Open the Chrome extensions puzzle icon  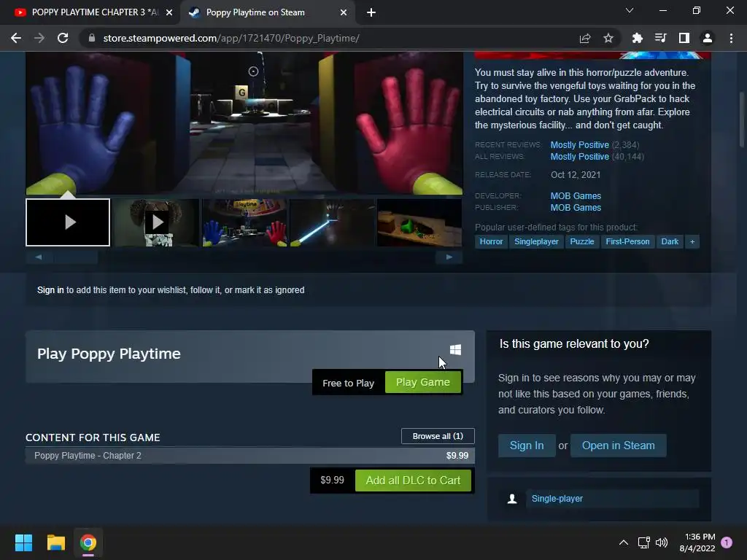point(637,38)
